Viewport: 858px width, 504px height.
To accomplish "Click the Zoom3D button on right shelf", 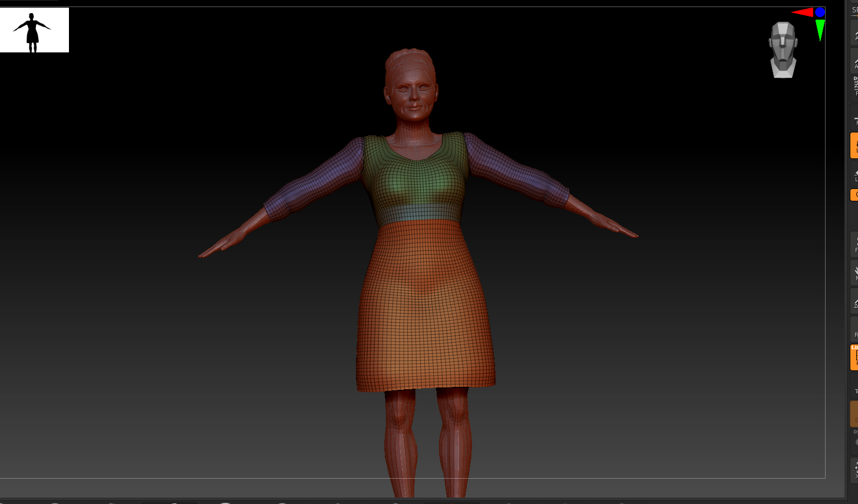I will click(x=854, y=301).
